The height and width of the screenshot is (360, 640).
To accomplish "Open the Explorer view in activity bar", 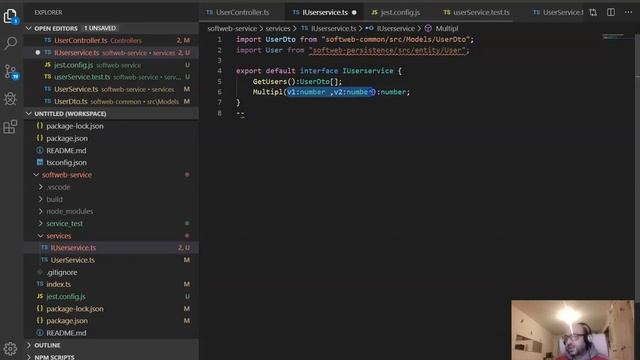I will [10, 16].
